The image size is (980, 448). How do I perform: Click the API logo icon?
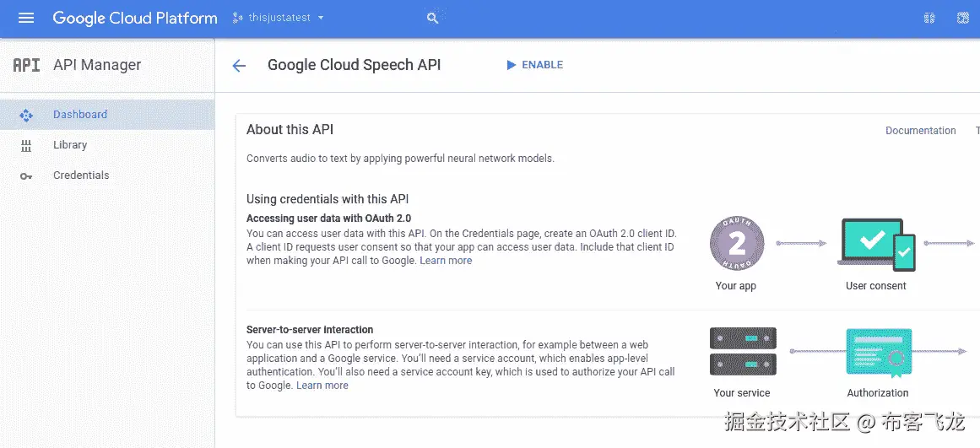coord(26,65)
